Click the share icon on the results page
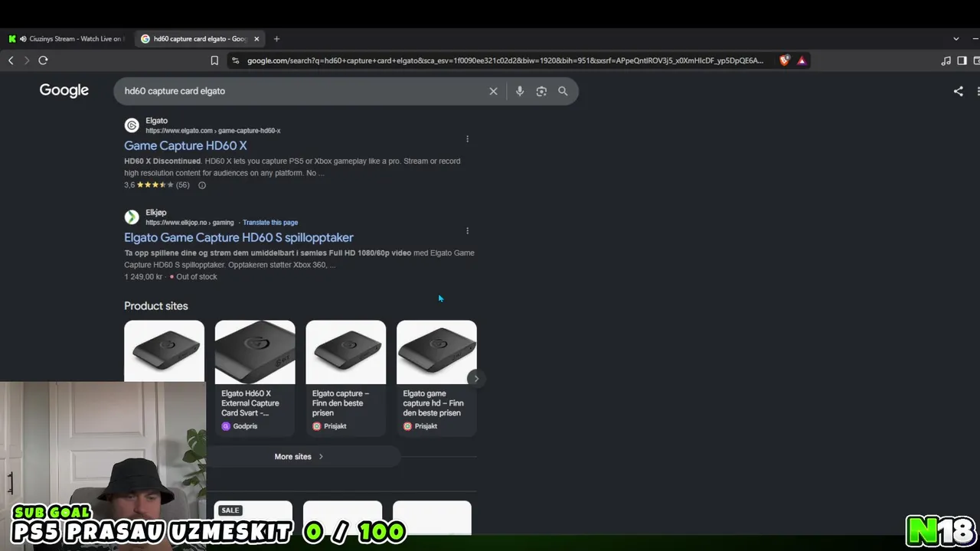The height and width of the screenshot is (551, 980). (x=958, y=91)
